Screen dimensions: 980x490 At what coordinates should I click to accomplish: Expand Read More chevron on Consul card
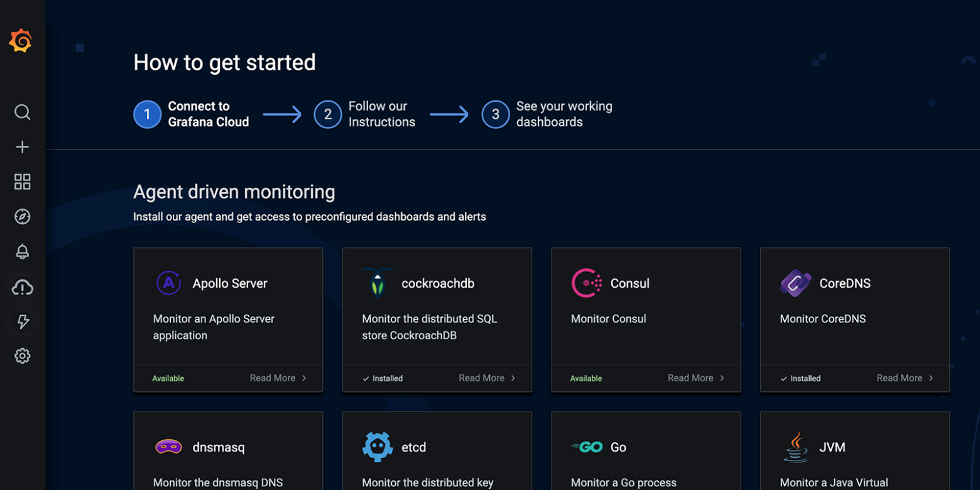[722, 378]
